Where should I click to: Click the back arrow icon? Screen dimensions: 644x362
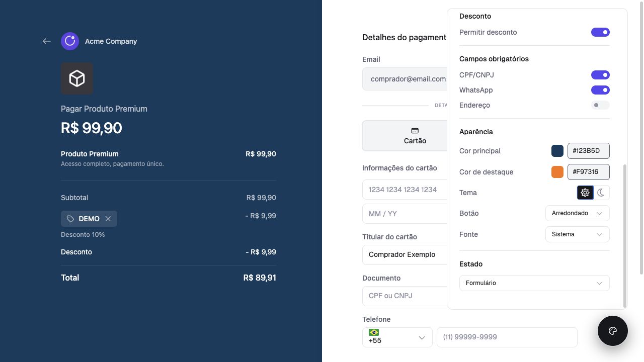click(47, 41)
